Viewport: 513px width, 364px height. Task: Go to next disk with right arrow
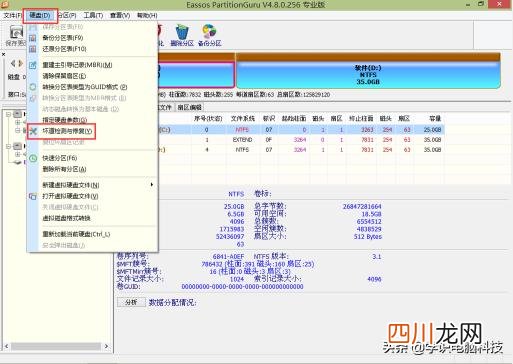click(21, 63)
